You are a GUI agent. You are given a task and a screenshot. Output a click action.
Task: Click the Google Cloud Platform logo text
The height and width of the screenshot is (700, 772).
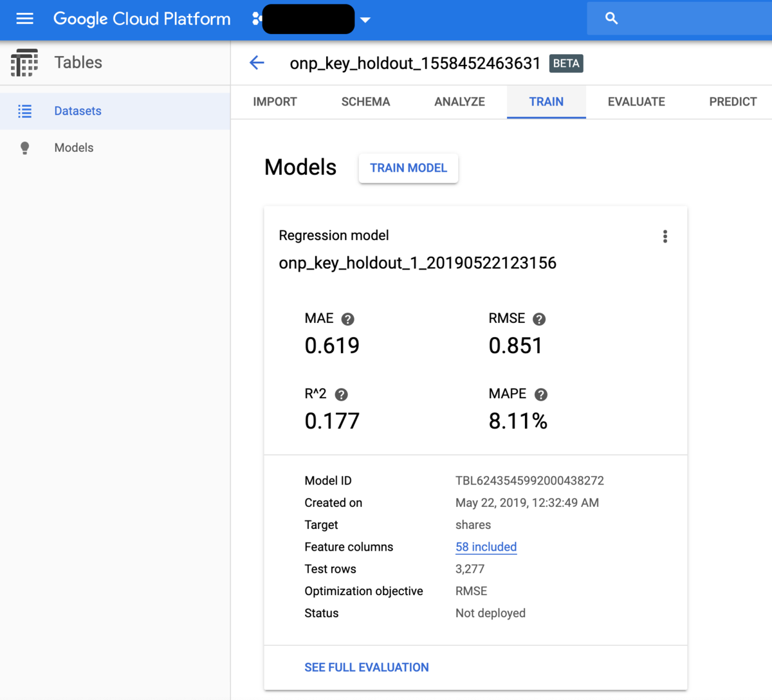pyautogui.click(x=142, y=19)
